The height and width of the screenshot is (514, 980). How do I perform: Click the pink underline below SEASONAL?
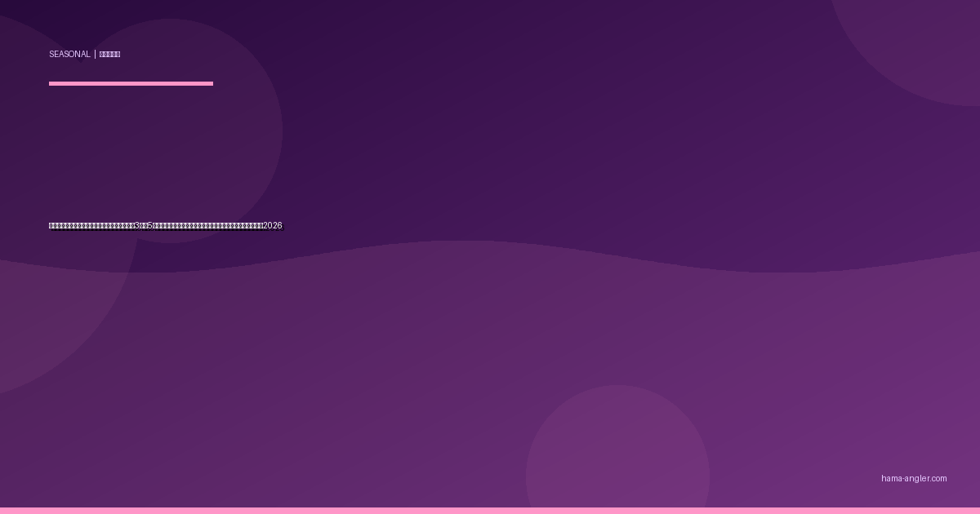click(131, 83)
